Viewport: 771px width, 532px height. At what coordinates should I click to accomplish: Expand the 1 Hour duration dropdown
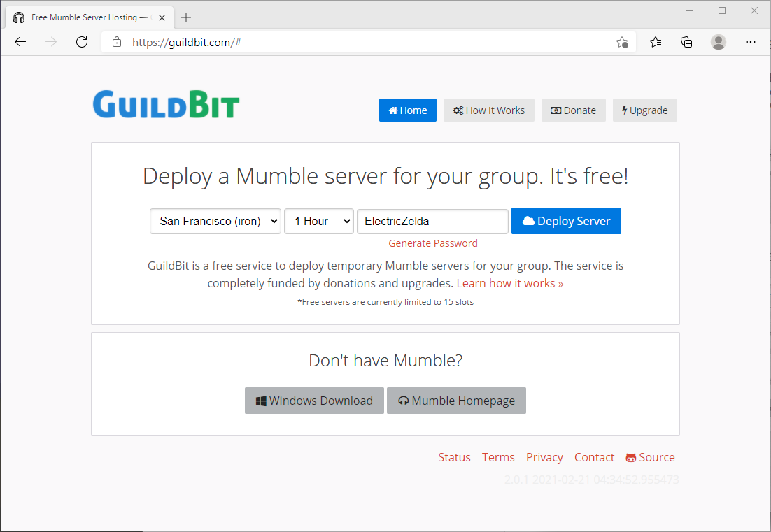point(319,221)
